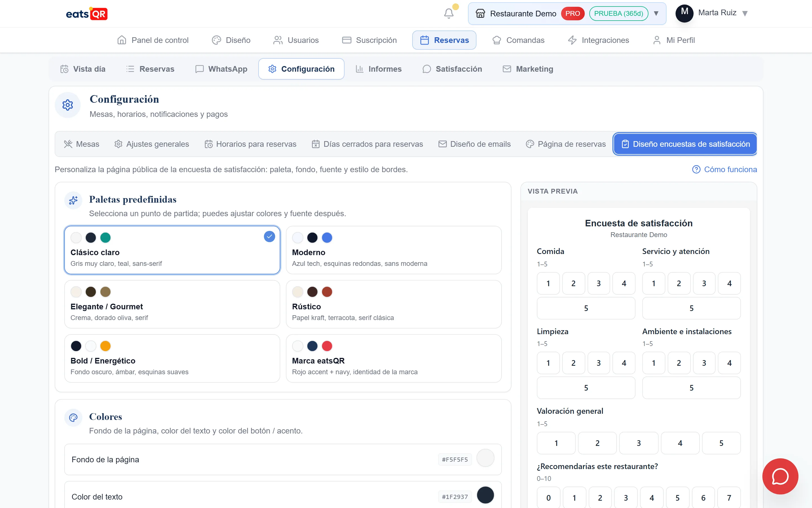The height and width of the screenshot is (508, 812).
Task: Open the Reservas main navigation tab
Action: click(x=444, y=40)
